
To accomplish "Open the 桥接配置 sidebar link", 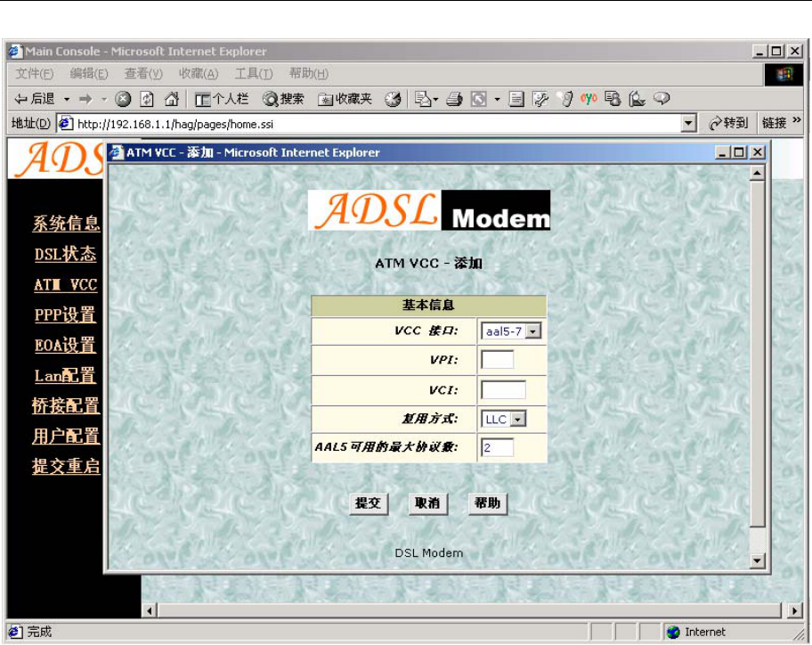I will pyautogui.click(x=66, y=405).
